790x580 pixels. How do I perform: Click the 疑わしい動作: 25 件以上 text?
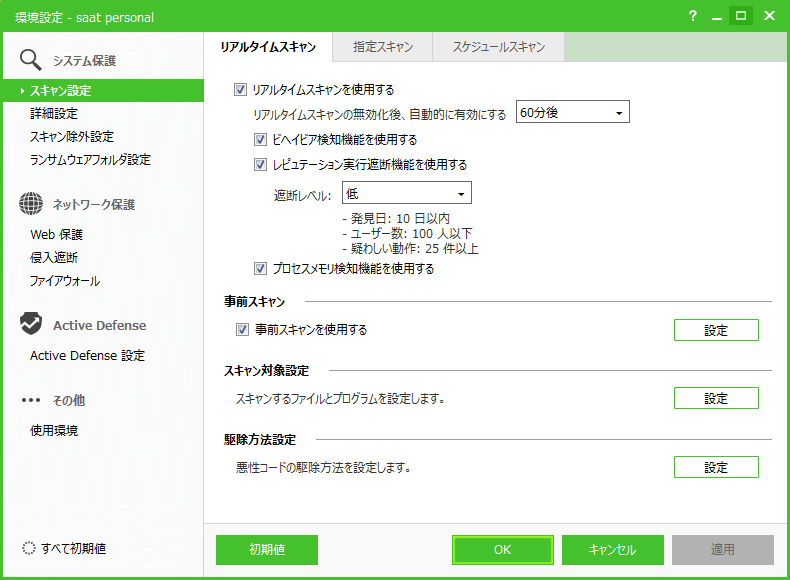click(x=411, y=248)
